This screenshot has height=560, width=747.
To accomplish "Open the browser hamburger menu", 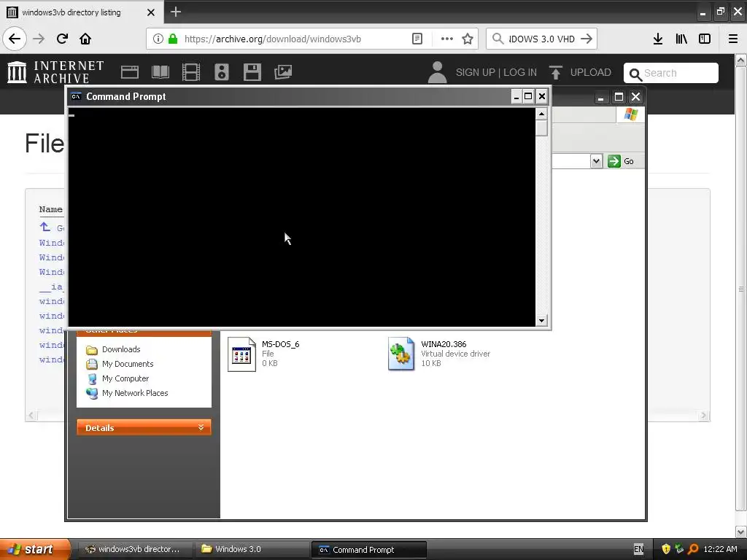I will tap(733, 39).
